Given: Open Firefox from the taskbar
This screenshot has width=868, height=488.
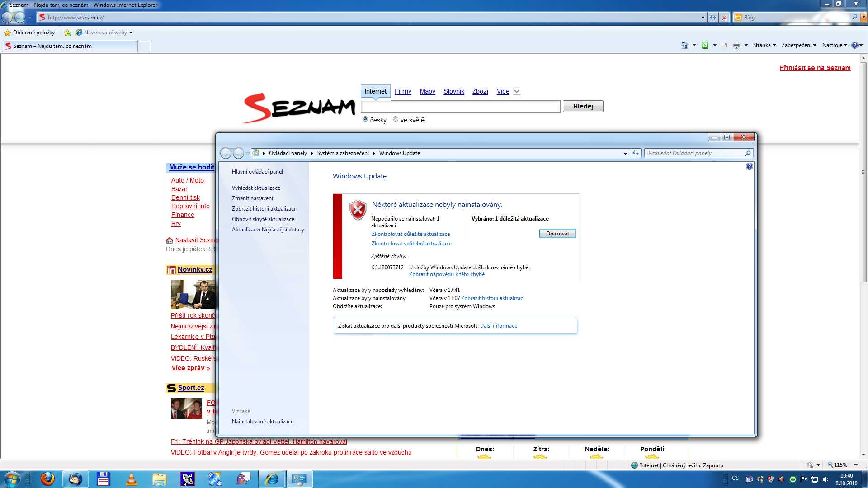Looking at the screenshot, I should [47, 479].
